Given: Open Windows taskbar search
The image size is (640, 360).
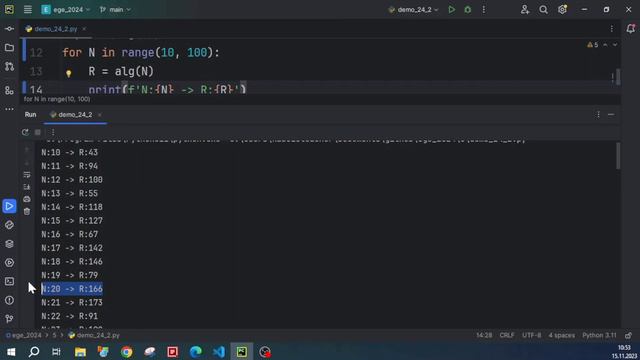Looking at the screenshot, I should 34,352.
